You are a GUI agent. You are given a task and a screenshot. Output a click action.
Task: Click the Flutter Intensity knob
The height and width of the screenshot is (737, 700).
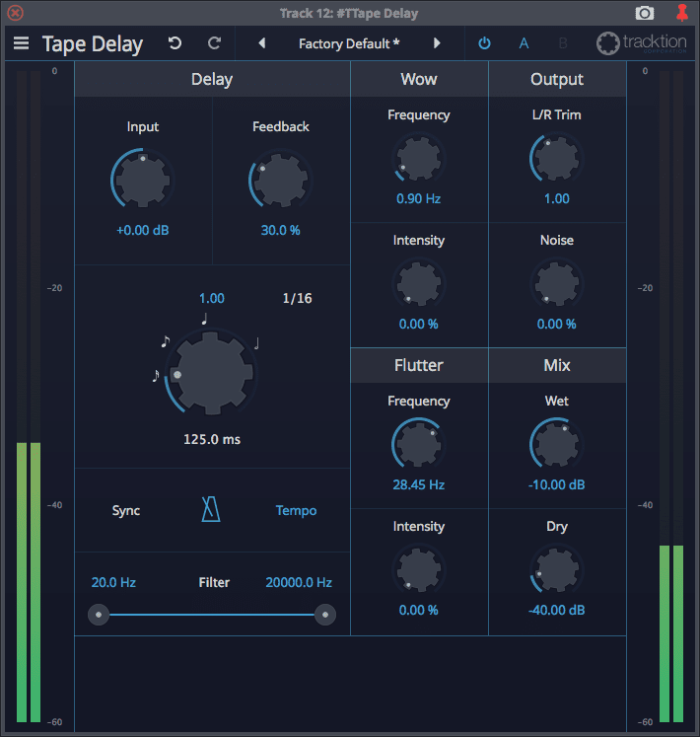pyautogui.click(x=419, y=569)
